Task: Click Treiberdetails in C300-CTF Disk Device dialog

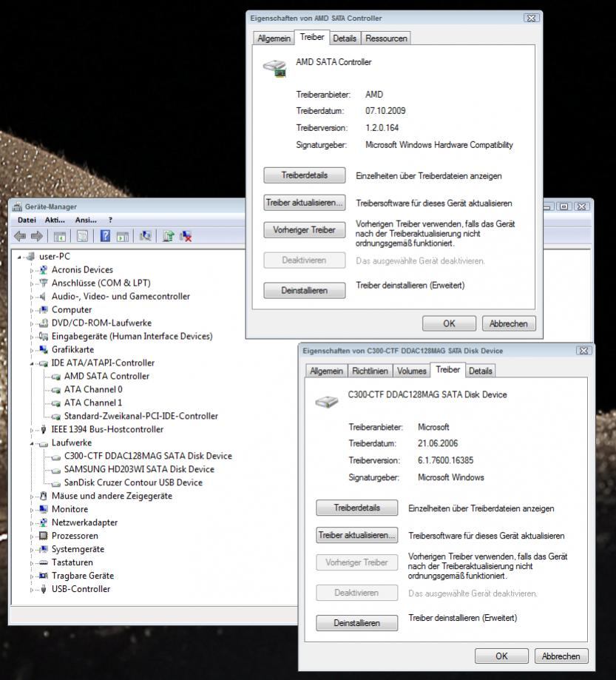Action: coord(356,508)
